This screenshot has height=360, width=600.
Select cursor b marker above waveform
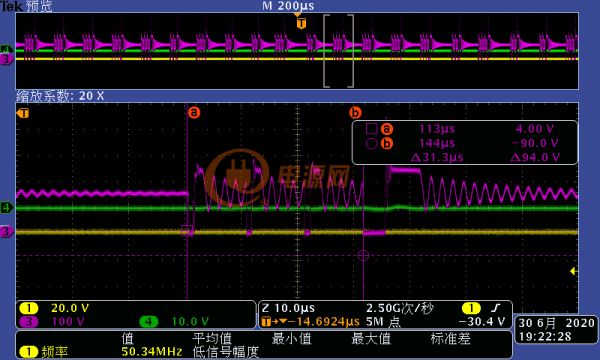point(355,112)
